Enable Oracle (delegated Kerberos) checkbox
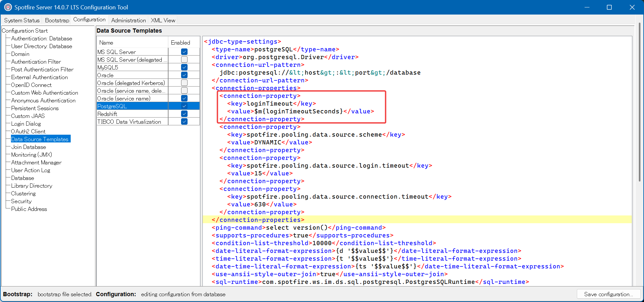The image size is (644, 302). (x=184, y=83)
